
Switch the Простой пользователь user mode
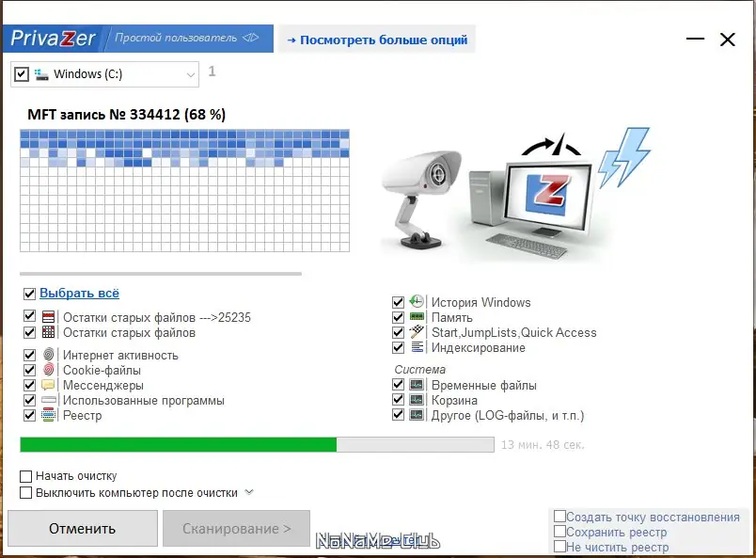point(186,39)
